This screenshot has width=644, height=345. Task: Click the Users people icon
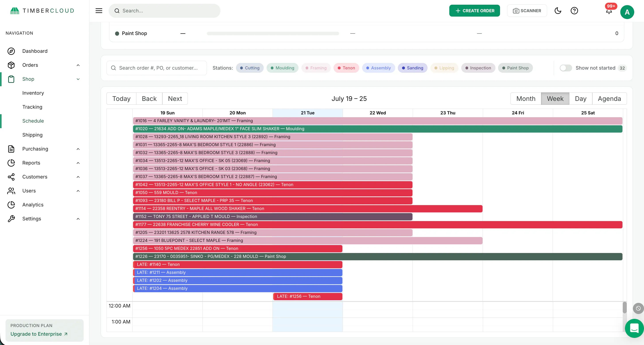[11, 191]
